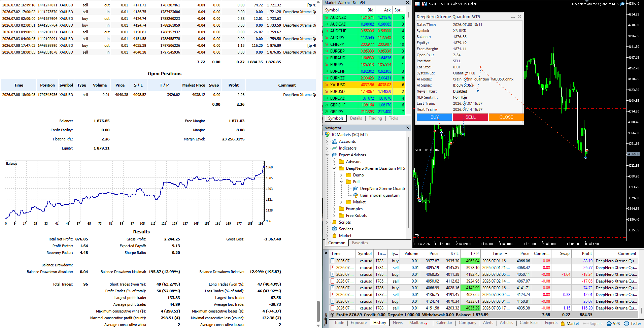The image size is (644, 328).
Task: Expand the Accounts node in the Navigator
Action: tap(327, 141)
